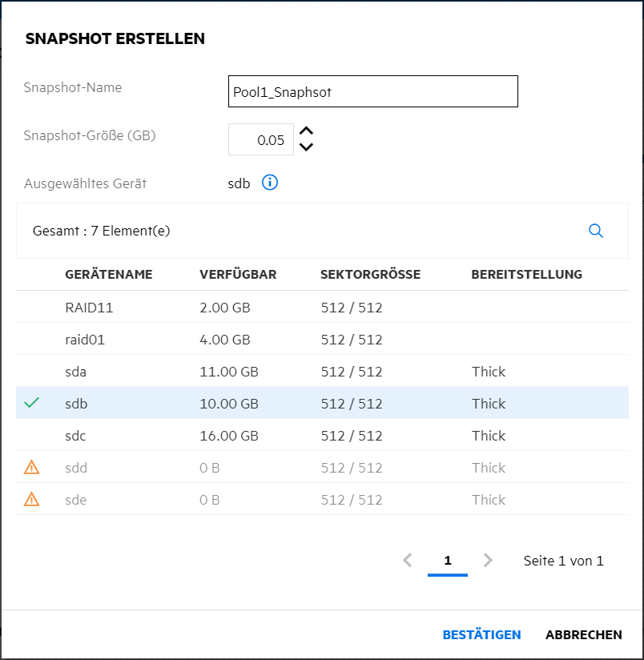The width and height of the screenshot is (644, 660).
Task: Sort by Bereitstellung column header
Action: pyautogui.click(x=526, y=275)
